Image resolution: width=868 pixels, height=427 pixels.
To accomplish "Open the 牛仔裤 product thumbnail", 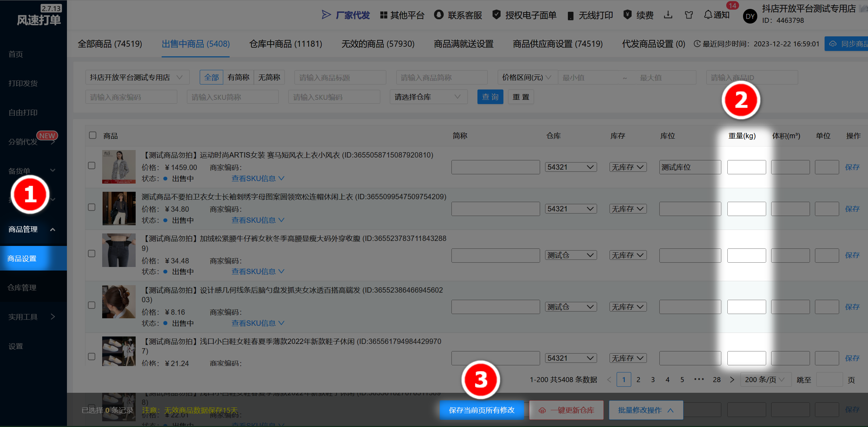I will pos(119,250).
